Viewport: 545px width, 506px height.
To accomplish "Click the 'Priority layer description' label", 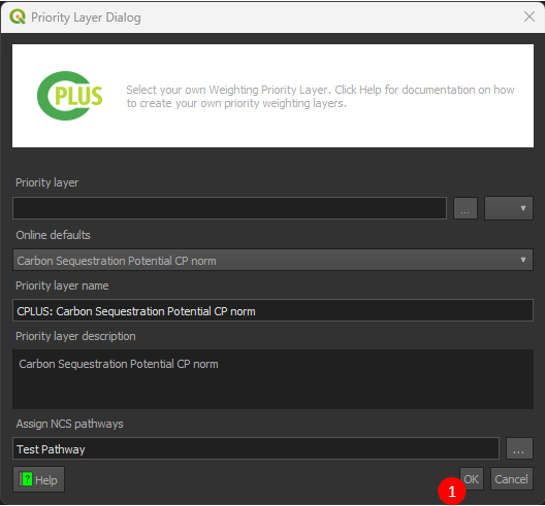I will (75, 336).
